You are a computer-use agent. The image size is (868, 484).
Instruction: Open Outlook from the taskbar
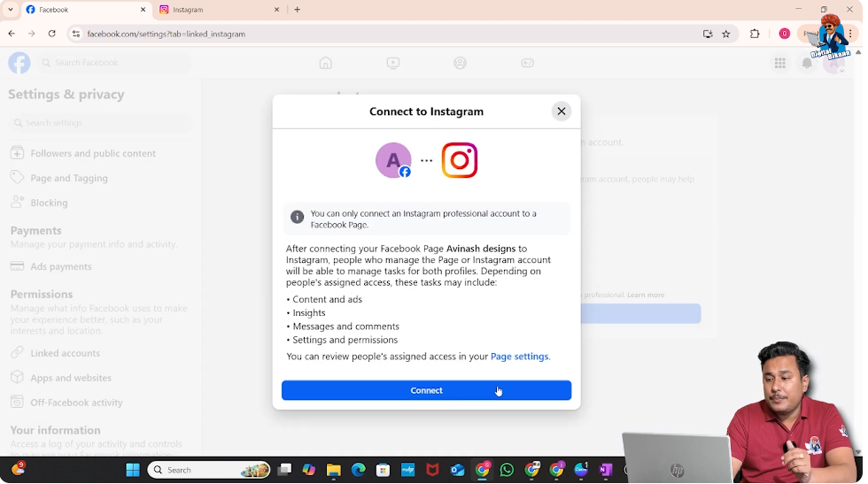(457, 470)
